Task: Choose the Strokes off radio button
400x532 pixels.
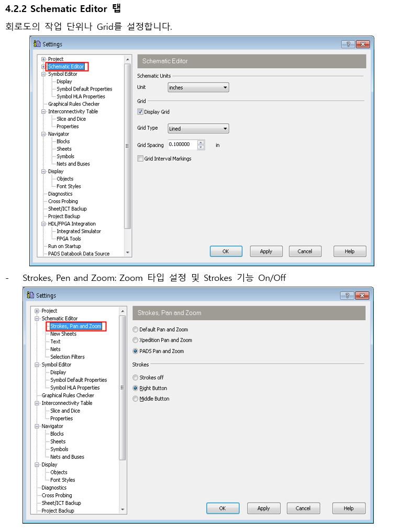Action: tap(136, 378)
